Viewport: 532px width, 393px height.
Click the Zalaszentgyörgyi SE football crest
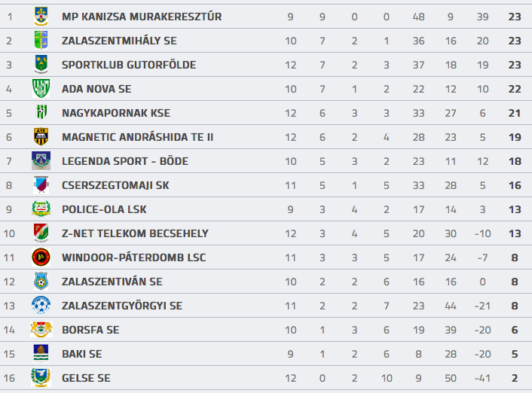coord(41,305)
